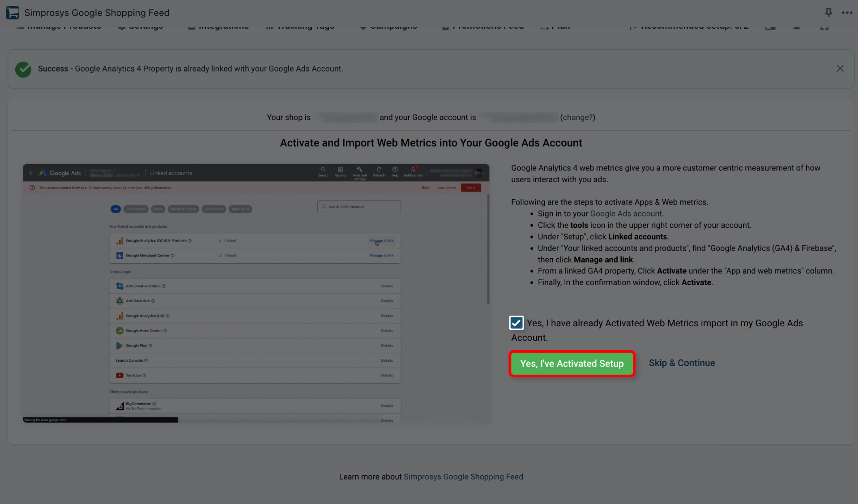858x504 pixels.
Task: Click the Yes, I've Activated Setup button
Action: coord(572,363)
